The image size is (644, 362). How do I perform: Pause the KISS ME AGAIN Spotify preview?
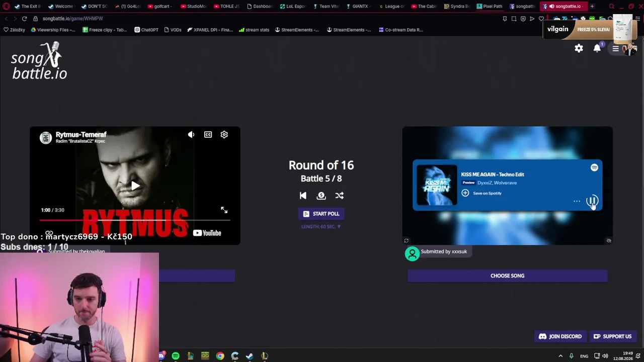pos(592,201)
